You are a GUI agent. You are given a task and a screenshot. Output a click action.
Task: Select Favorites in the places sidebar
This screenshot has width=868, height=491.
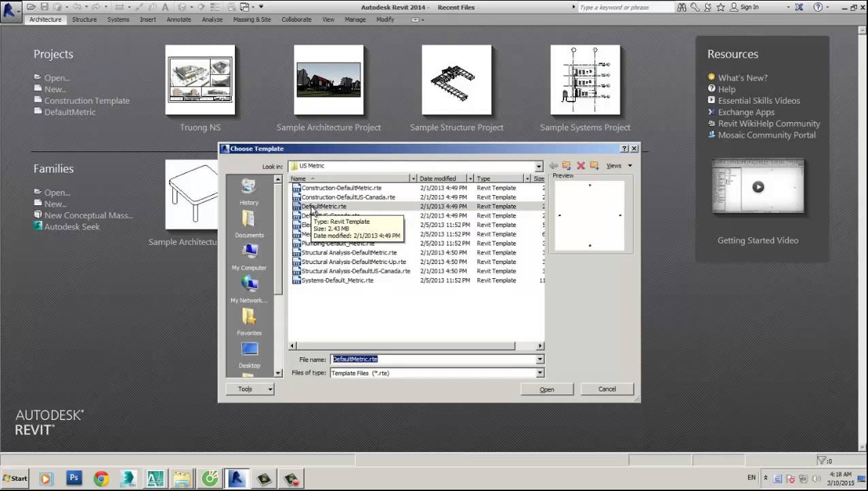click(249, 323)
